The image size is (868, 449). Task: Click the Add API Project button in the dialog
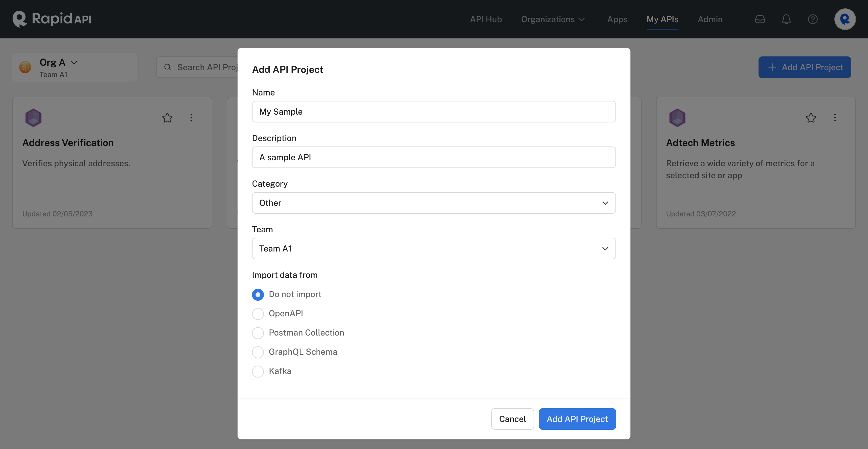click(x=577, y=419)
